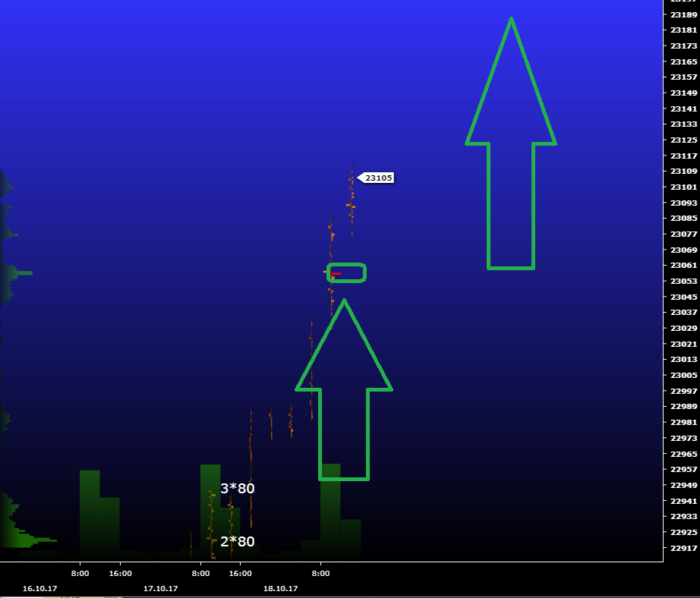Image resolution: width=700 pixels, height=598 pixels.
Task: Pick 23157 on the price axis
Action: coord(683,77)
